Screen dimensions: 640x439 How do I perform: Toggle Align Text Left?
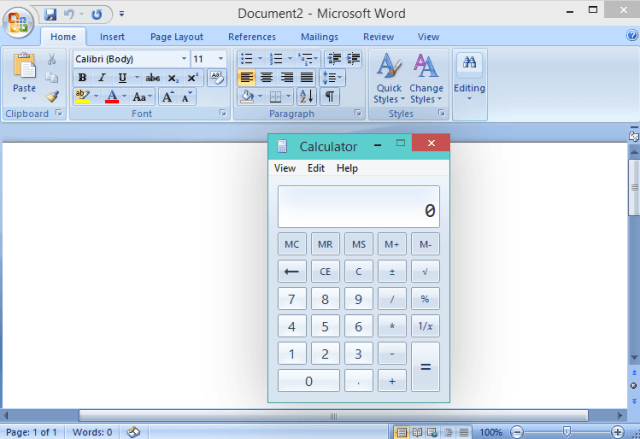pos(247,78)
